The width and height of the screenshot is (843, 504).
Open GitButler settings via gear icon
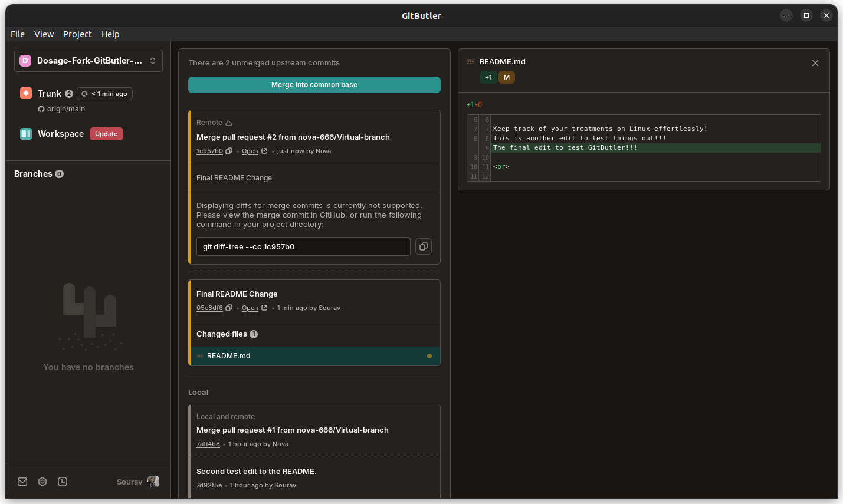pyautogui.click(x=42, y=482)
